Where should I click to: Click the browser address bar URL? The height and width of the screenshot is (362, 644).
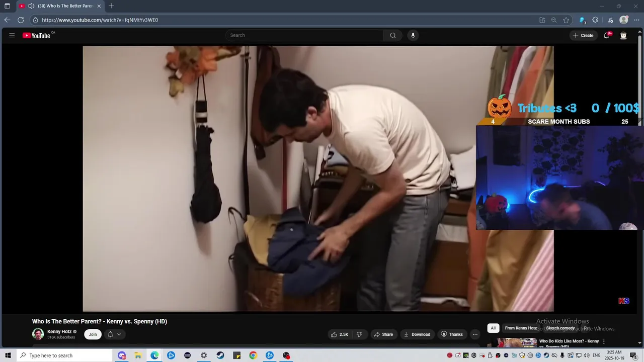pyautogui.click(x=100, y=20)
